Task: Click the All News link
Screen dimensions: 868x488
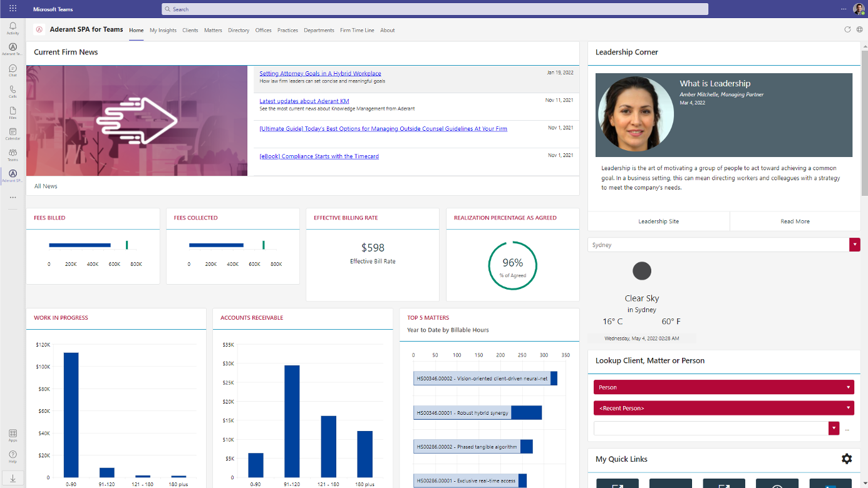Action: (45, 186)
